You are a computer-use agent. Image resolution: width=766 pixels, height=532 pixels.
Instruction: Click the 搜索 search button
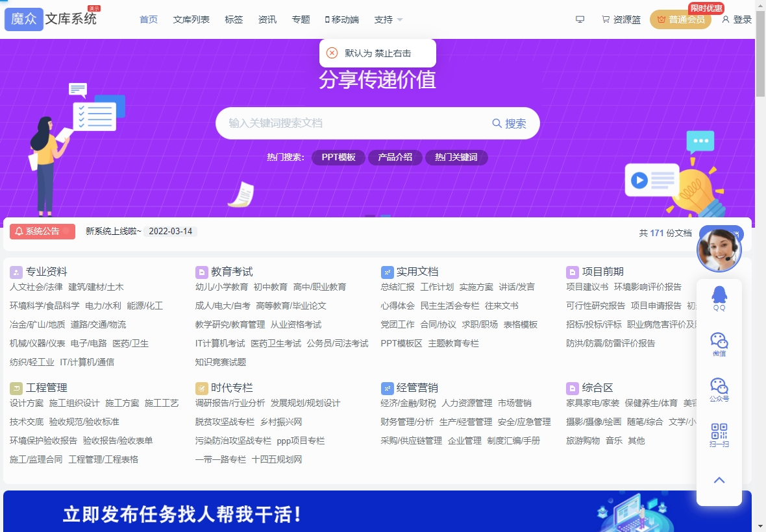point(510,123)
